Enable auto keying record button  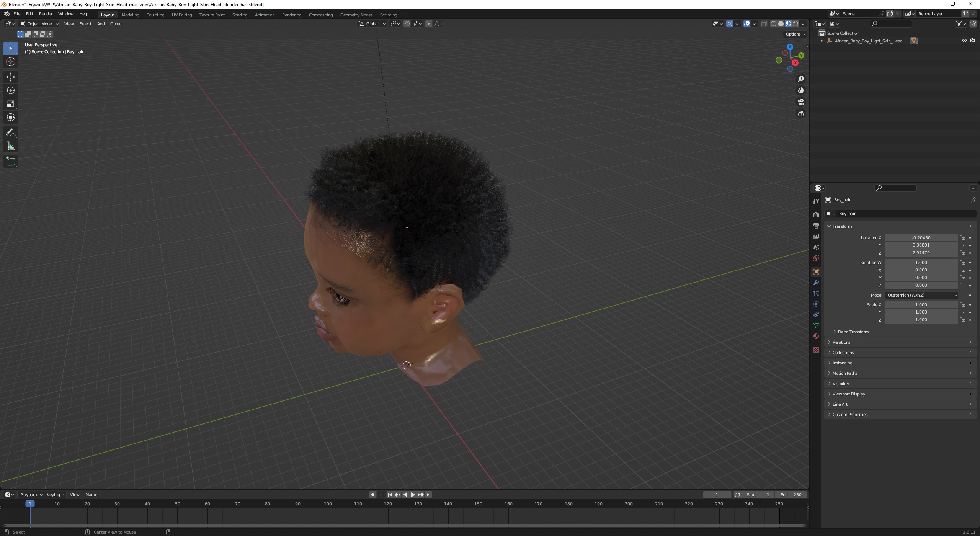372,495
